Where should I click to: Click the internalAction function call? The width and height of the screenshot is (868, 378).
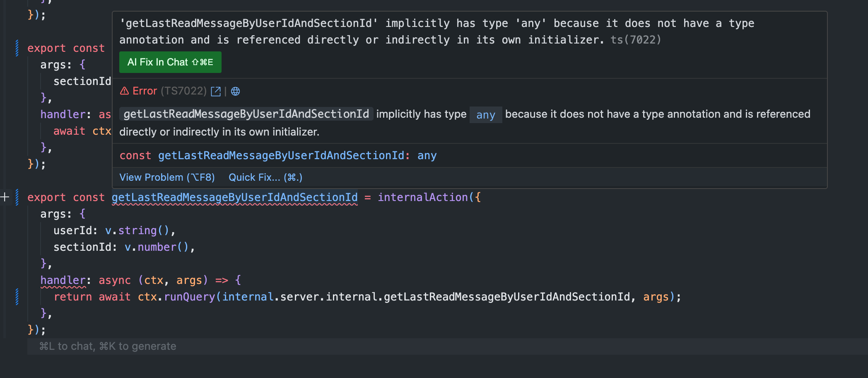tap(422, 197)
